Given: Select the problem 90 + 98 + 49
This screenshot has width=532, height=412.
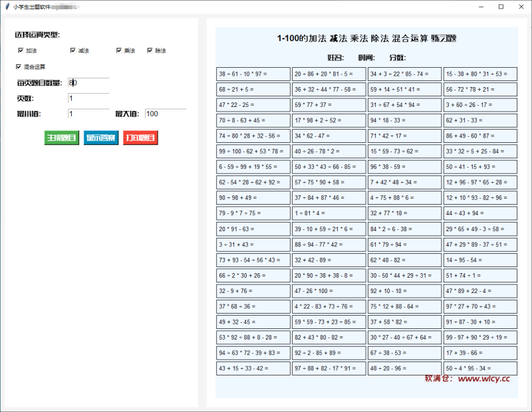Looking at the screenshot, I should (254, 197).
